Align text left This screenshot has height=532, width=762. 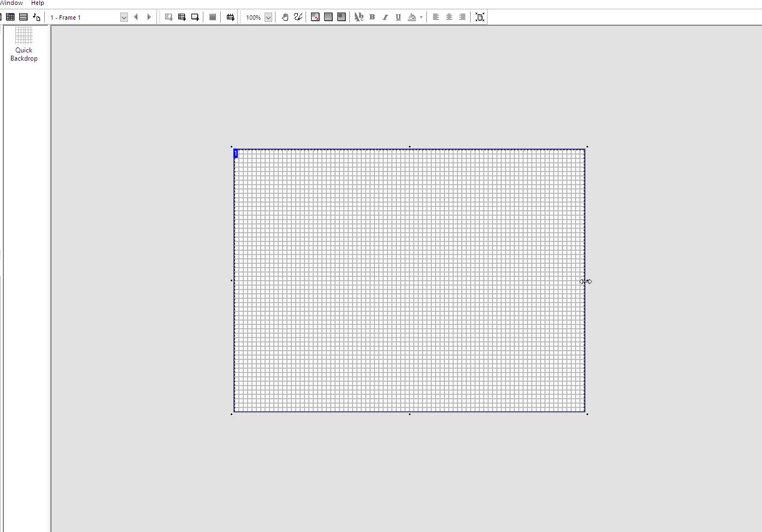436,17
